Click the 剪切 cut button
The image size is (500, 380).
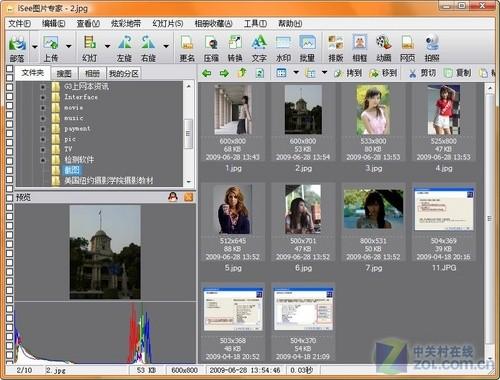pyautogui.click(x=422, y=73)
